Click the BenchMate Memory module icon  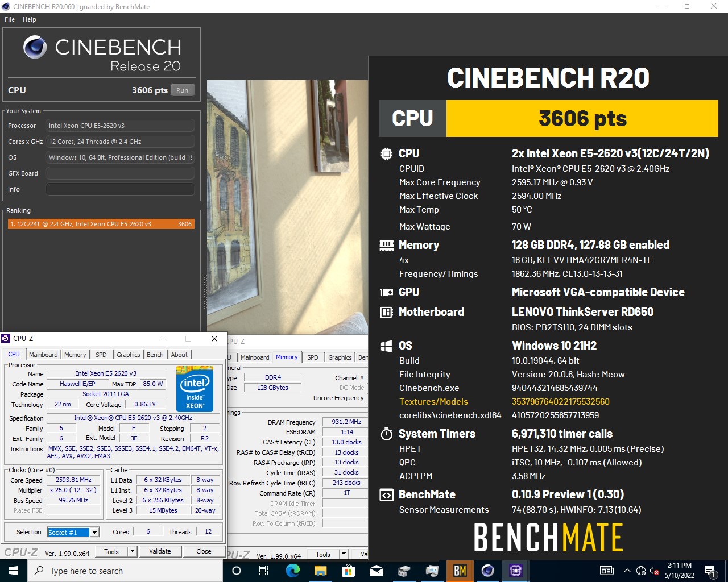click(386, 245)
